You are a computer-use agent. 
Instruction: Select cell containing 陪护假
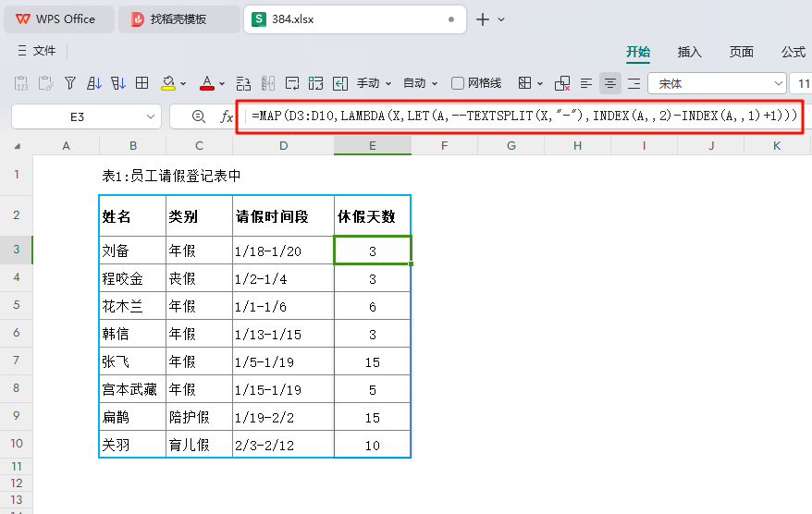pyautogui.click(x=200, y=417)
